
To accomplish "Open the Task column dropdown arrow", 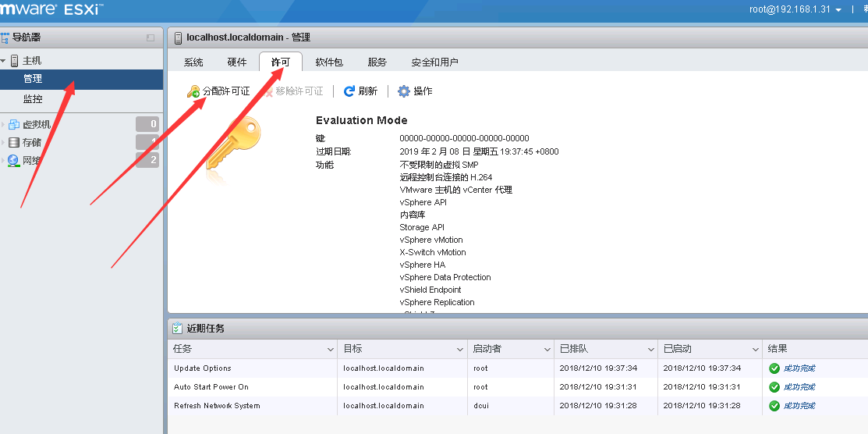I will pos(330,350).
